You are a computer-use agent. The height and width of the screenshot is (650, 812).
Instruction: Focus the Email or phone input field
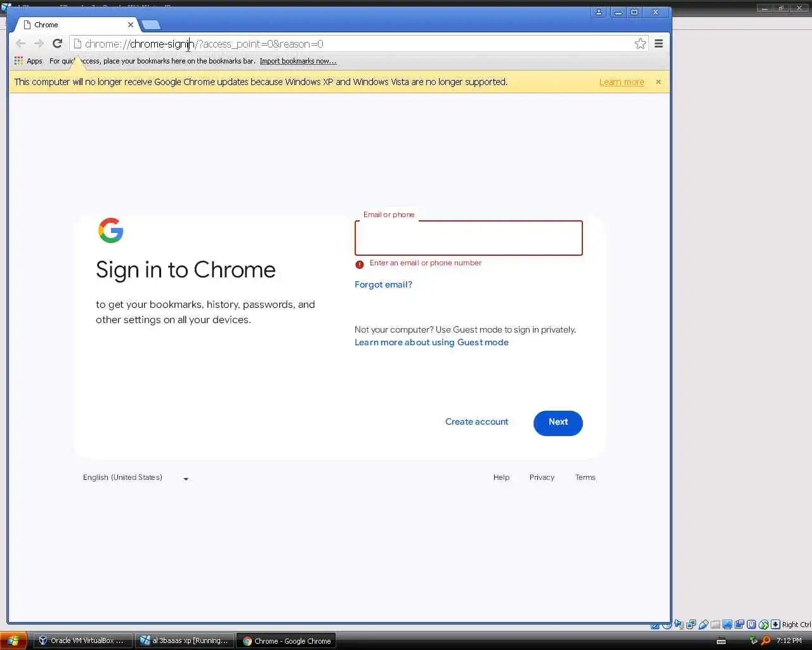pyautogui.click(x=468, y=238)
